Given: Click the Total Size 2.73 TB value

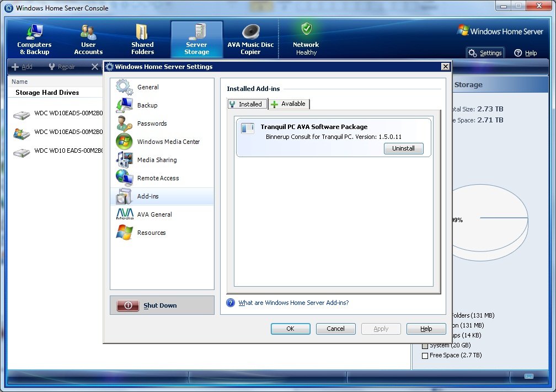Looking at the screenshot, I should coord(490,109).
